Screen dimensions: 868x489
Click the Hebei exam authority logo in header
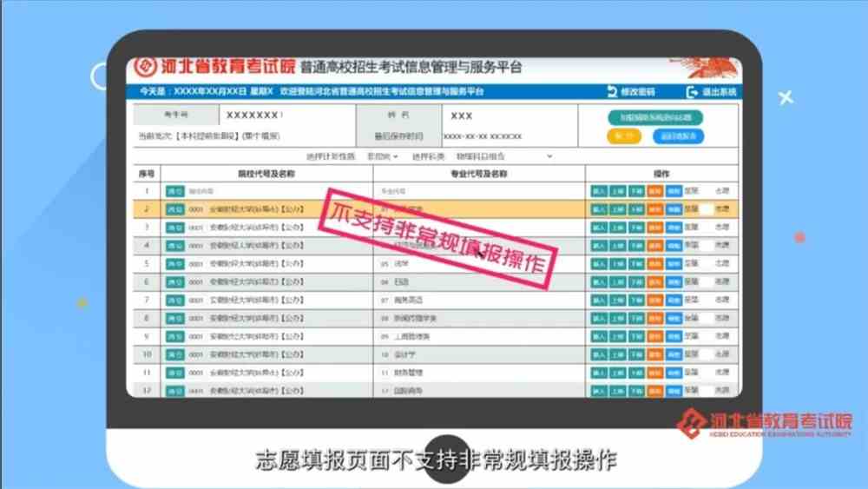(145, 67)
